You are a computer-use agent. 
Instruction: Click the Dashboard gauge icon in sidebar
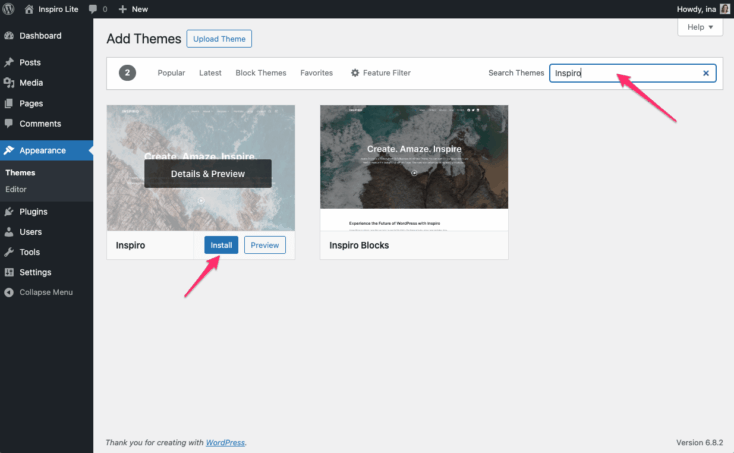[x=9, y=36]
